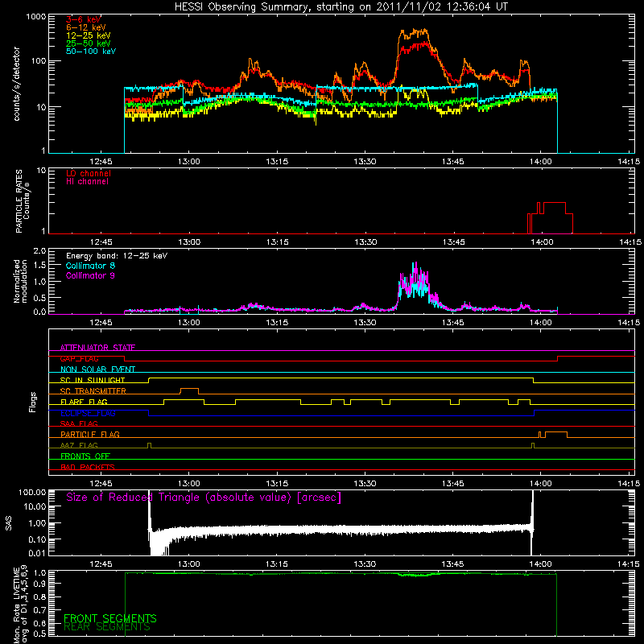Image resolution: width=644 pixels, height=644 pixels.
Task: Click the HI channel legend label
Action: coord(87,182)
